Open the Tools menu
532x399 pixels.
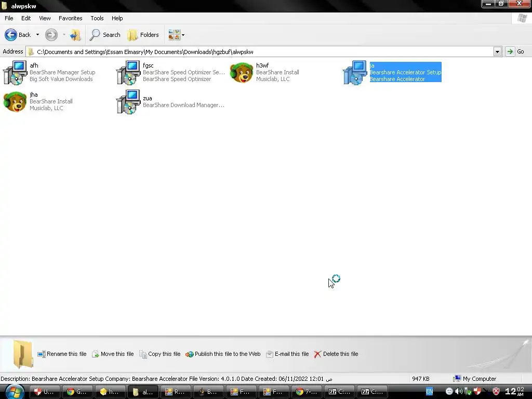[x=97, y=18]
